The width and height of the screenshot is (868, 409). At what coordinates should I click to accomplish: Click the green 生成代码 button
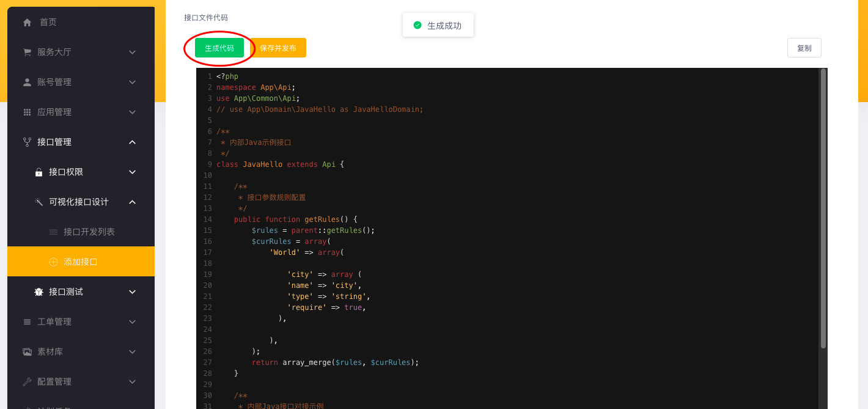pos(219,48)
